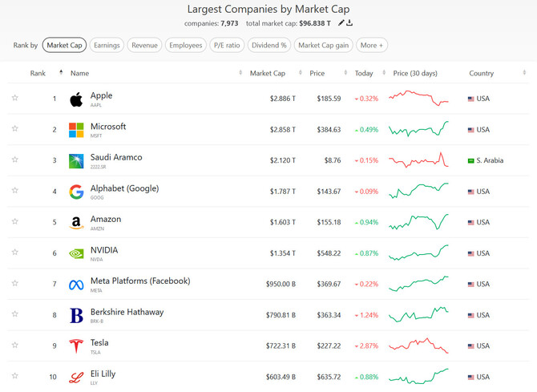Image resolution: width=537 pixels, height=392 pixels.
Task: Open the Alphabet (Google) link
Action: click(x=125, y=188)
